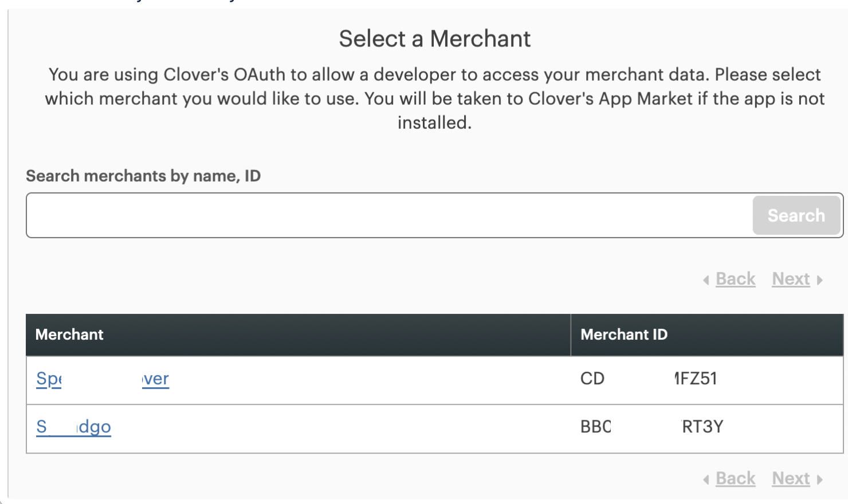Select the merchant ID ending in FZ51
Screen dimensions: 848x504
point(695,379)
